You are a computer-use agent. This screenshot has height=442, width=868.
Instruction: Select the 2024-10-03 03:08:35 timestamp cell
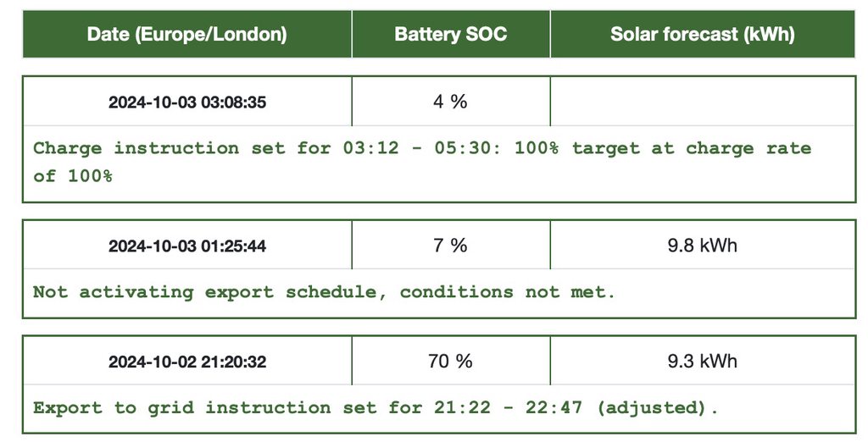click(186, 102)
